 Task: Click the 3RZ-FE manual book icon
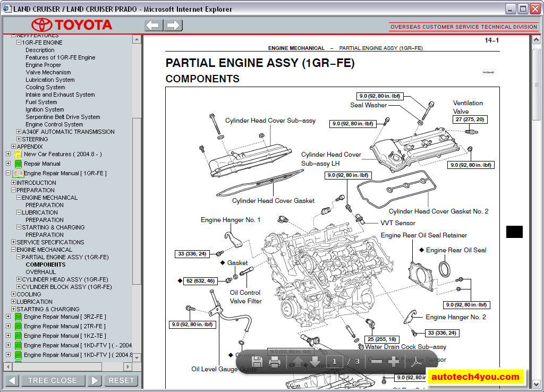tap(19, 317)
